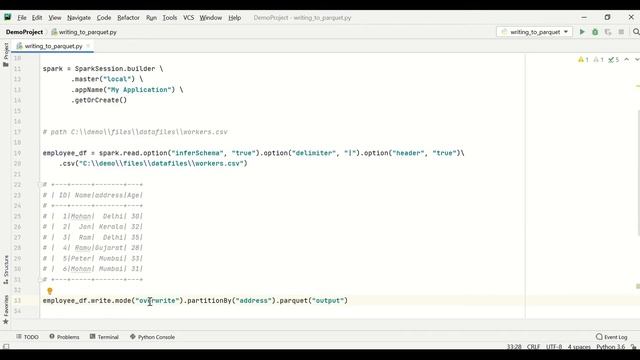
Task: Click the yellow intention light bulb
Action: tap(50, 291)
